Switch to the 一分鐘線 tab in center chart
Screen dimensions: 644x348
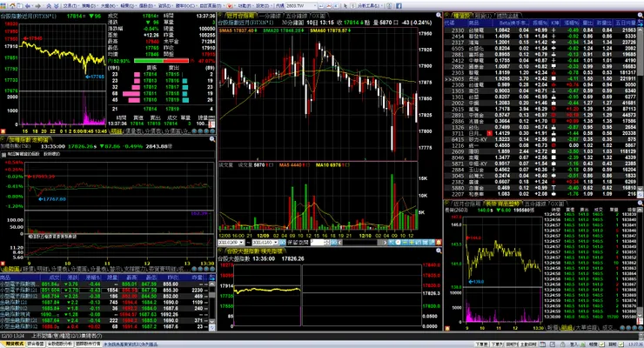270,16
